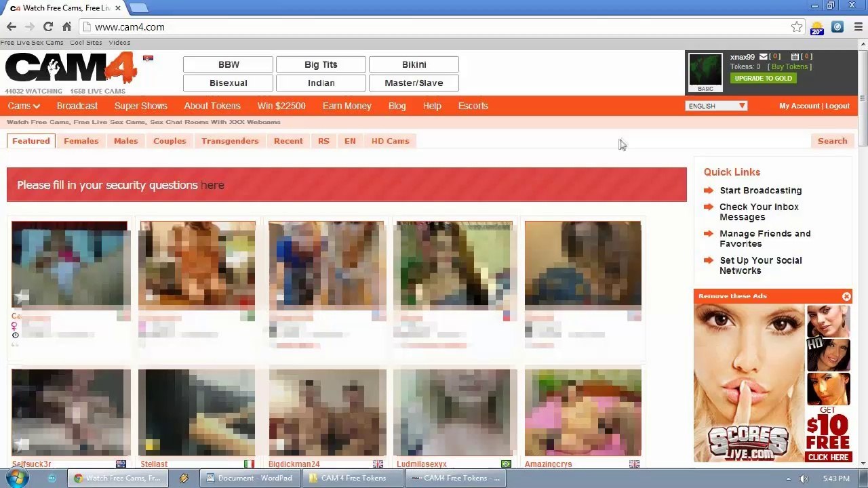
Task: Open the CAM 4 Free Tokens folder on the taskbar
Action: (353, 478)
